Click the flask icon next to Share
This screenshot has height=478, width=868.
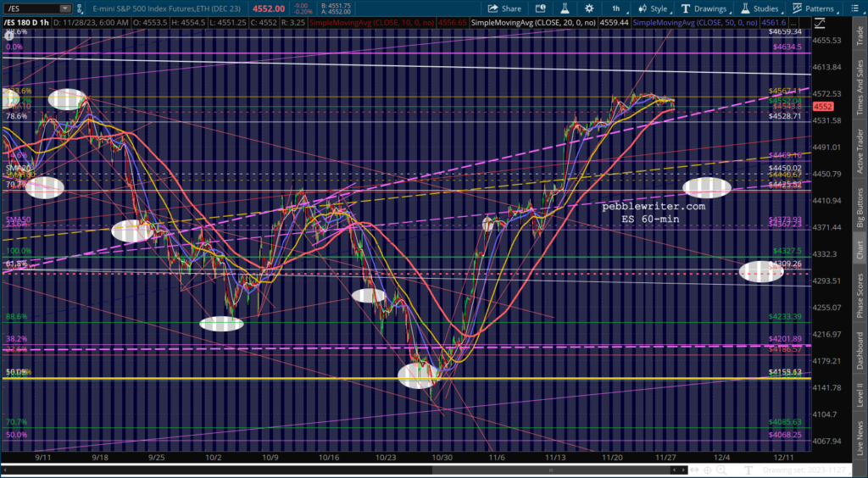pos(565,8)
